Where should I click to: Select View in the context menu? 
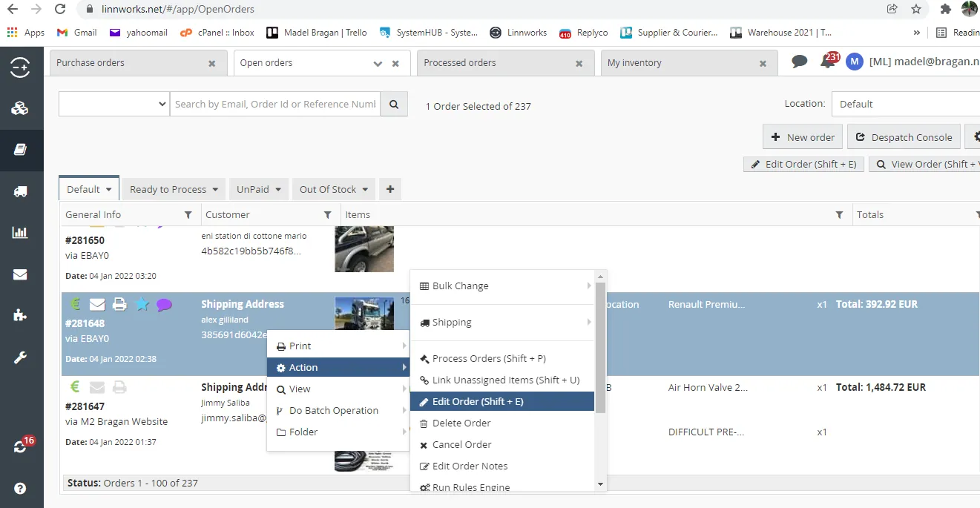pyautogui.click(x=338, y=389)
